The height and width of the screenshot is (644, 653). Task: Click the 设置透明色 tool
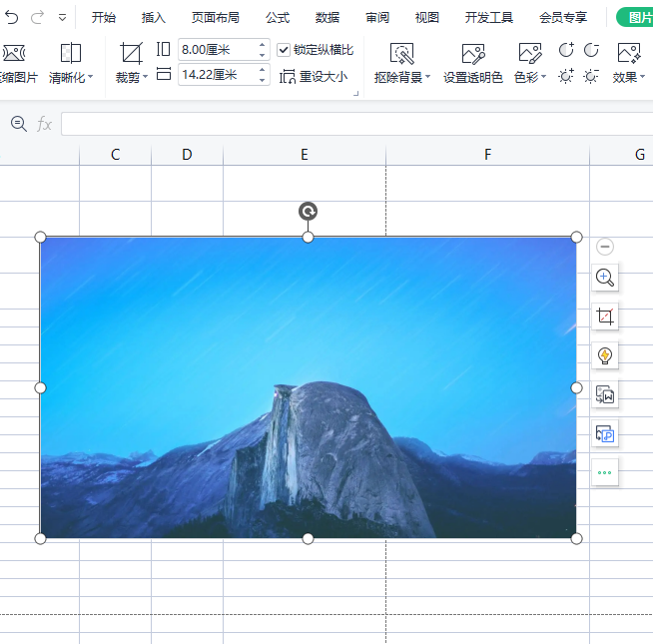[473, 63]
